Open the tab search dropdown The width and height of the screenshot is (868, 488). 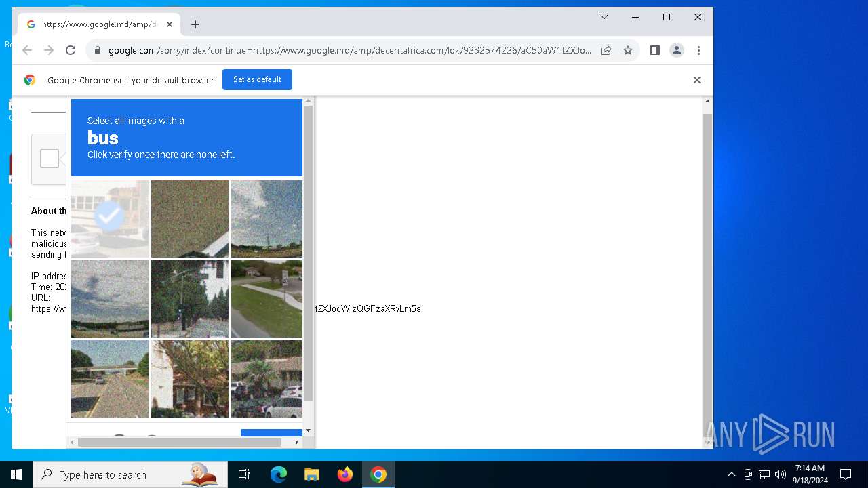[604, 17]
